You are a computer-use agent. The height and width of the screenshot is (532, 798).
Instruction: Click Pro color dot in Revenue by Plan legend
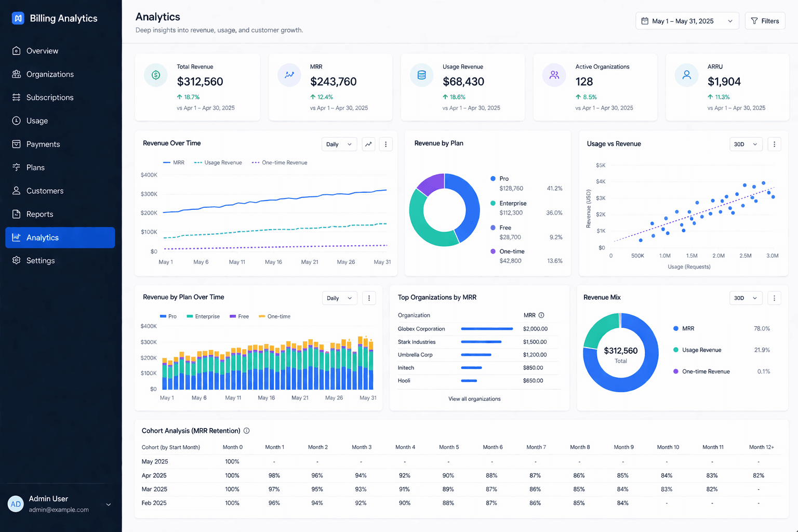[x=493, y=179]
